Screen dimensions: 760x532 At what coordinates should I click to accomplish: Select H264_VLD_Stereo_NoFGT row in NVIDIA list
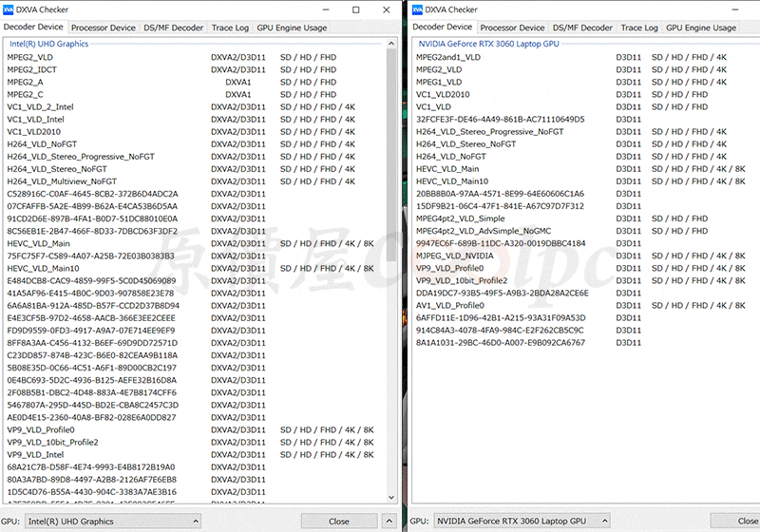[586, 143]
